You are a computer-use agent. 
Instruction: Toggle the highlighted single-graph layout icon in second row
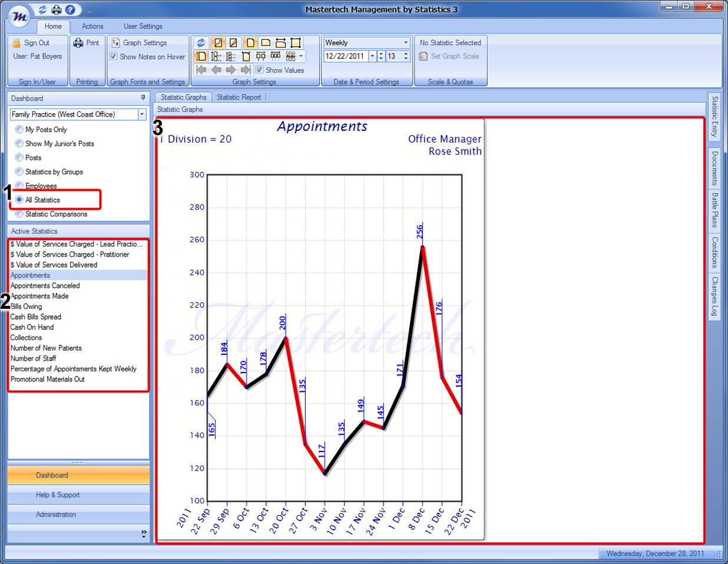pyautogui.click(x=201, y=57)
